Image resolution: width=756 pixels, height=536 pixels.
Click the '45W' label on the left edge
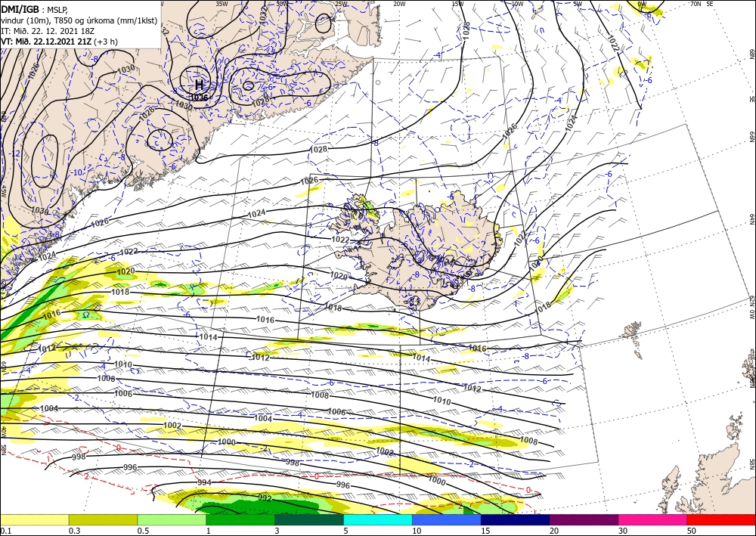click(3, 191)
